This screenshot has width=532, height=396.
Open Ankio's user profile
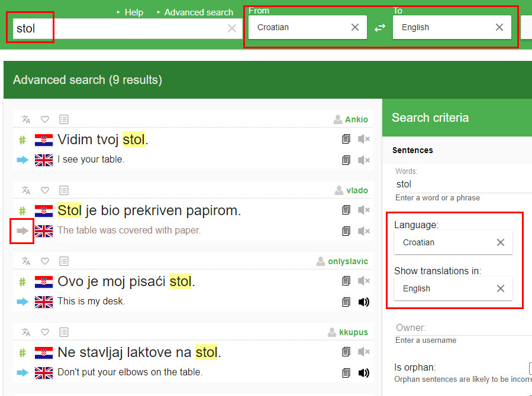(356, 119)
